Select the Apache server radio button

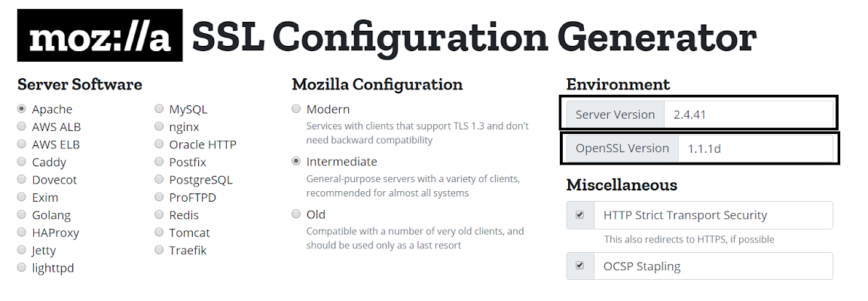[x=22, y=109]
